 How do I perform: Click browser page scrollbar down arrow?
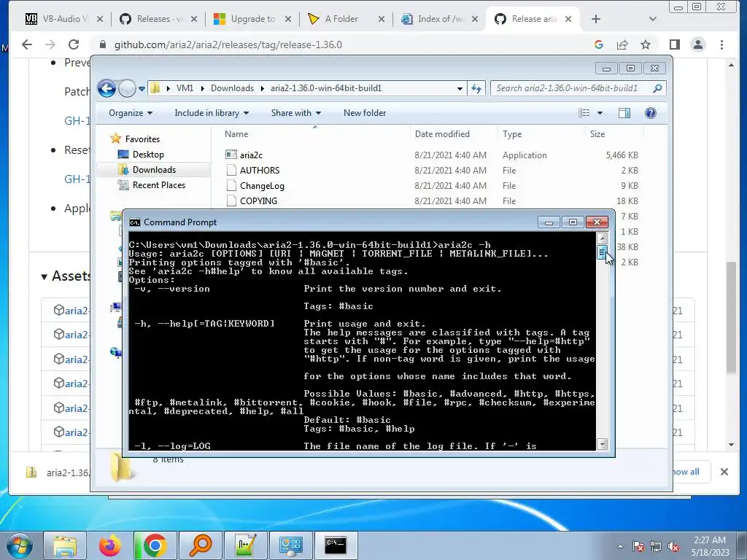click(731, 446)
